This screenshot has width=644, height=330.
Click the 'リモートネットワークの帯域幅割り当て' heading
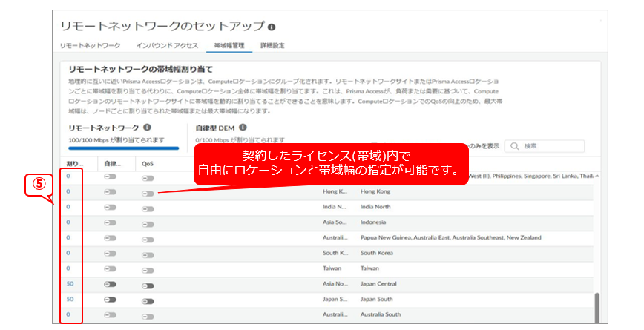[x=140, y=70]
